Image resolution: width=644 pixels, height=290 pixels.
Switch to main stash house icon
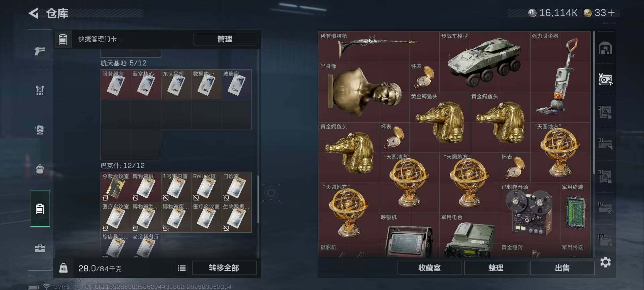pyautogui.click(x=605, y=48)
